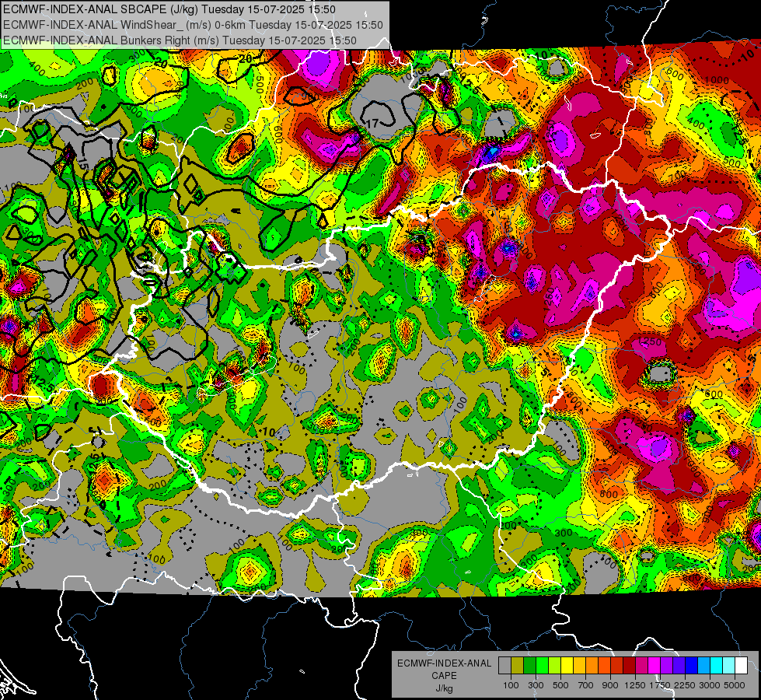Click the gray legend swatch below 100
Screen dimensions: 761x700
pyautogui.click(x=504, y=666)
